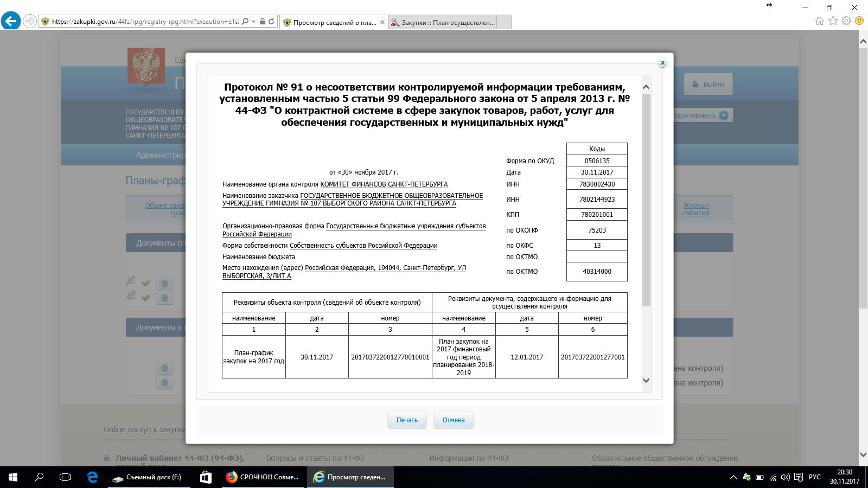Click the cell 'План-график закупок на 2017 год'
868x488 pixels.
254,357
